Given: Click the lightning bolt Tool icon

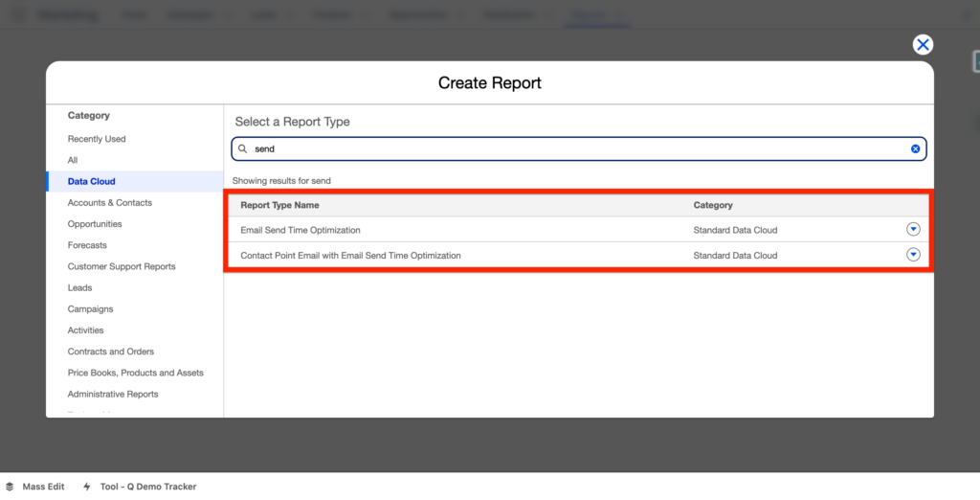Looking at the screenshot, I should [x=87, y=487].
